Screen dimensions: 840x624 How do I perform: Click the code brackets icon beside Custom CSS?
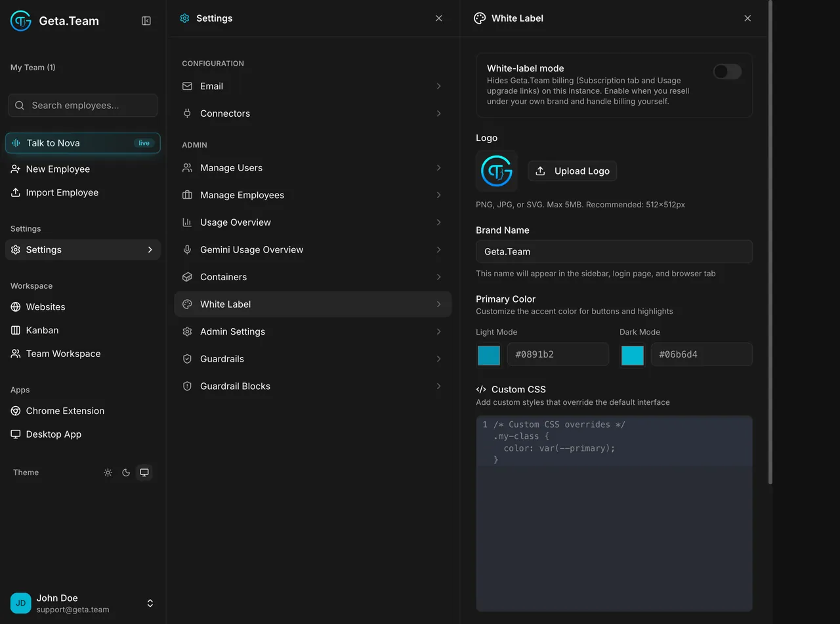pyautogui.click(x=481, y=389)
